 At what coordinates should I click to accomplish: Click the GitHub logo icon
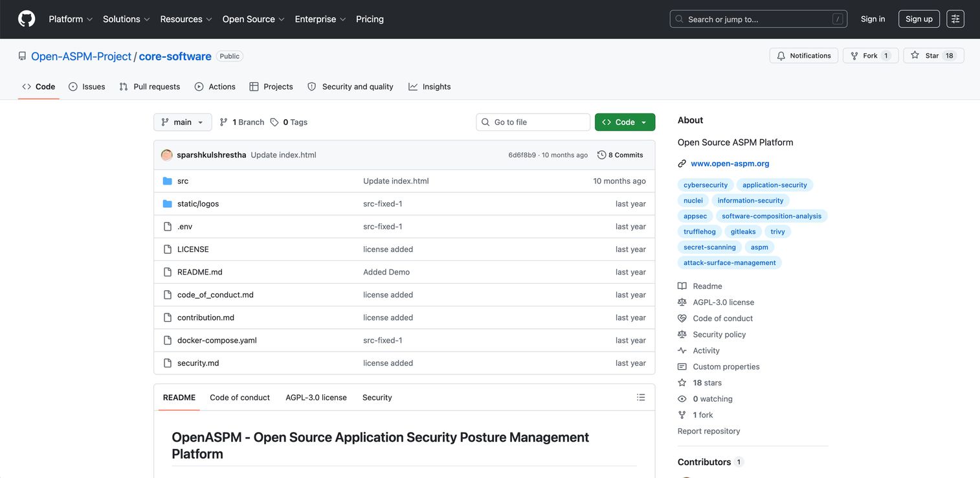(x=27, y=19)
